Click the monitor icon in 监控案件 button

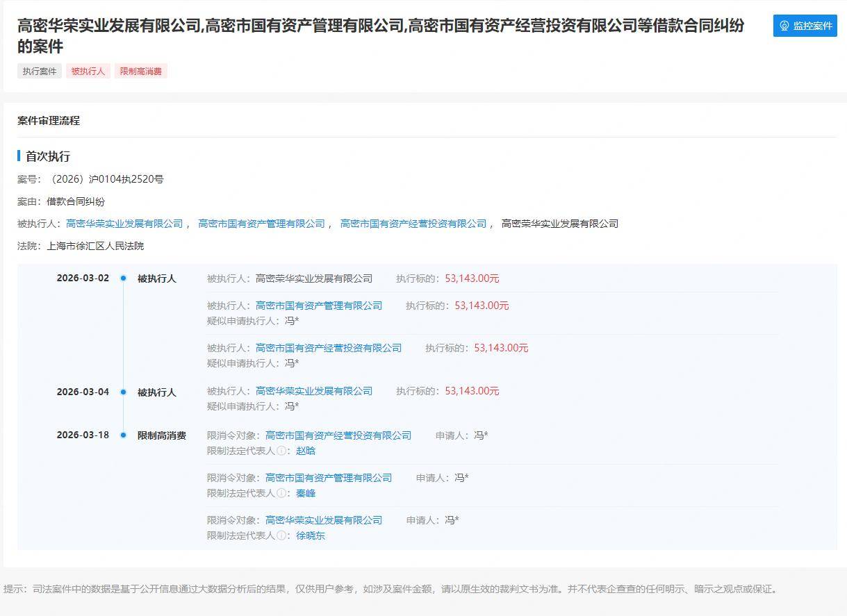pyautogui.click(x=784, y=26)
